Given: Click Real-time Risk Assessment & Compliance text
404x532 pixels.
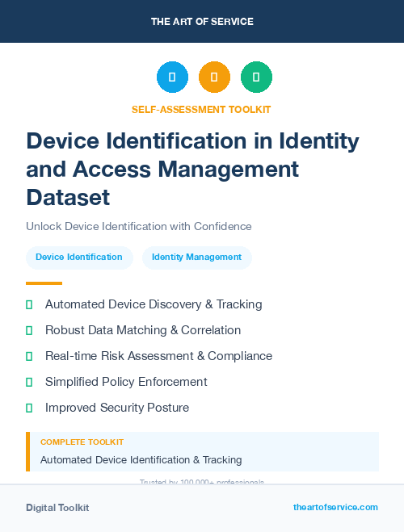Looking at the screenshot, I should 158,356.
